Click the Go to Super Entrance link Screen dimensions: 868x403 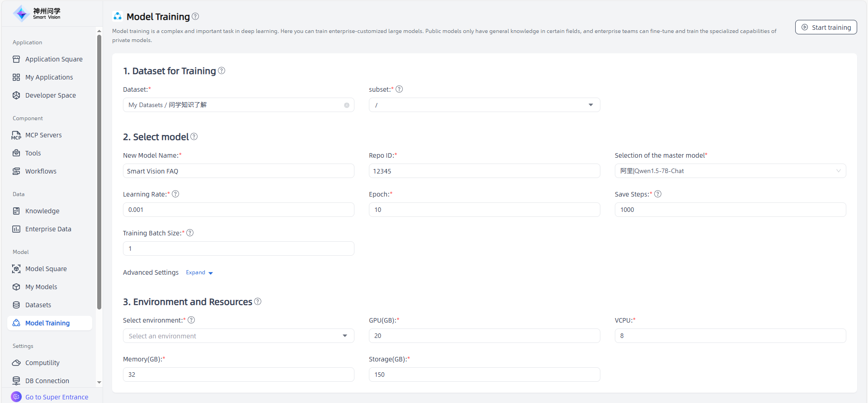point(57,397)
